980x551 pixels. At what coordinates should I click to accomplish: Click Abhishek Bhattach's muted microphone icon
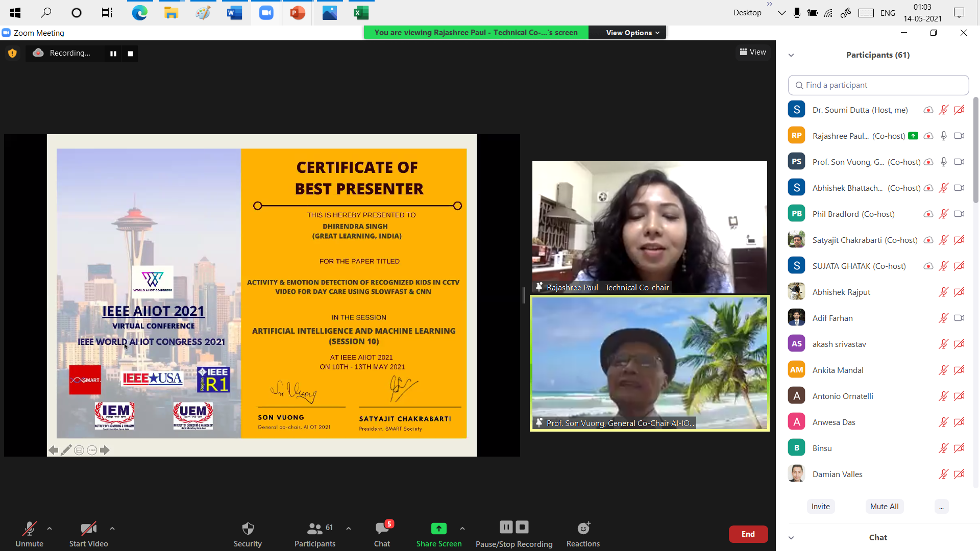coord(944,188)
